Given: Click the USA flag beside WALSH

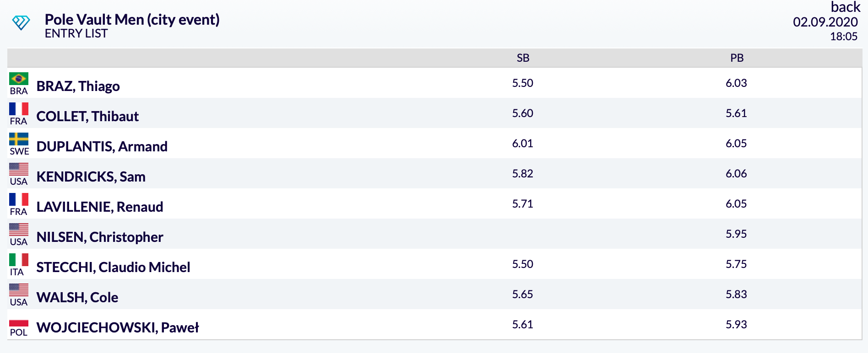Looking at the screenshot, I should (x=19, y=290).
